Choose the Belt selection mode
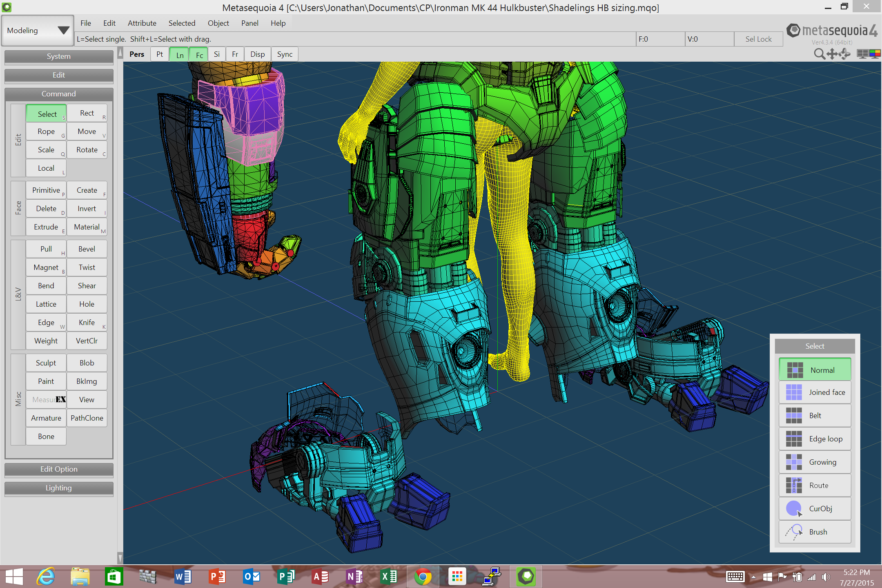The image size is (882, 588). (815, 416)
